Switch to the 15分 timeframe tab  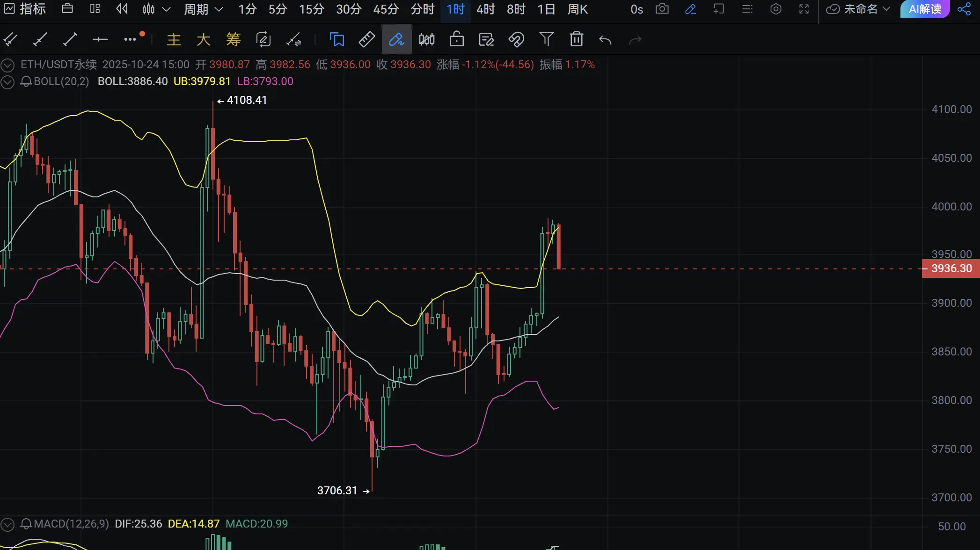tap(311, 9)
